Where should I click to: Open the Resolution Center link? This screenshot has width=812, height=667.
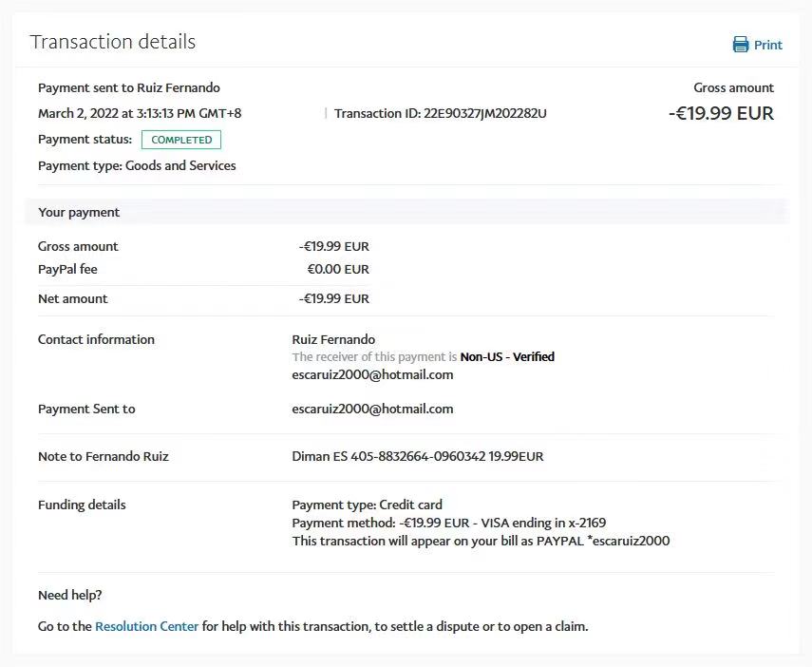click(147, 626)
